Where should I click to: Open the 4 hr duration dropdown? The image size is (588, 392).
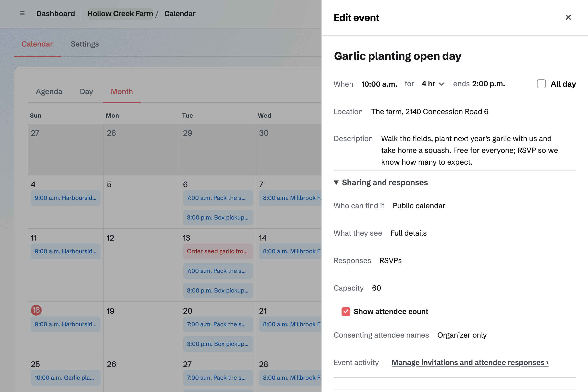(433, 84)
